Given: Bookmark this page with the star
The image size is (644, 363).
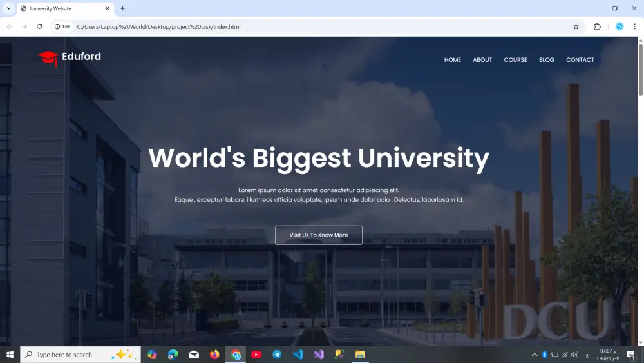Looking at the screenshot, I should point(576,26).
